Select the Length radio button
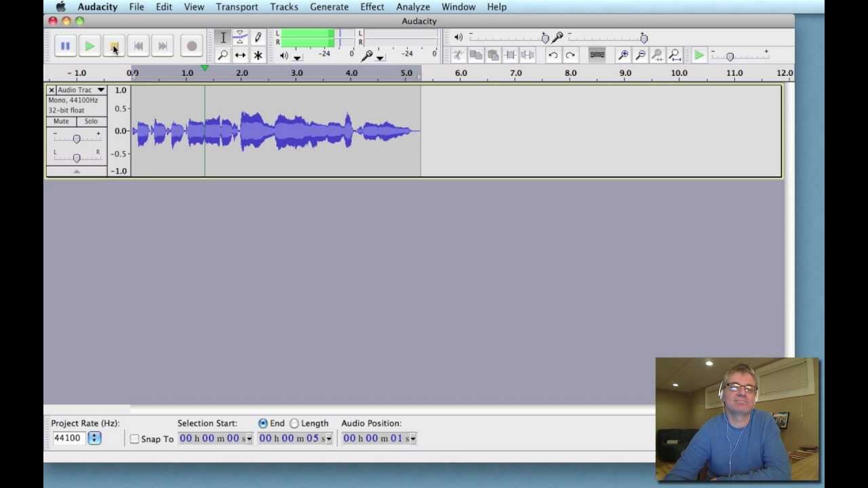Viewport: 868px width, 488px height. pos(294,423)
